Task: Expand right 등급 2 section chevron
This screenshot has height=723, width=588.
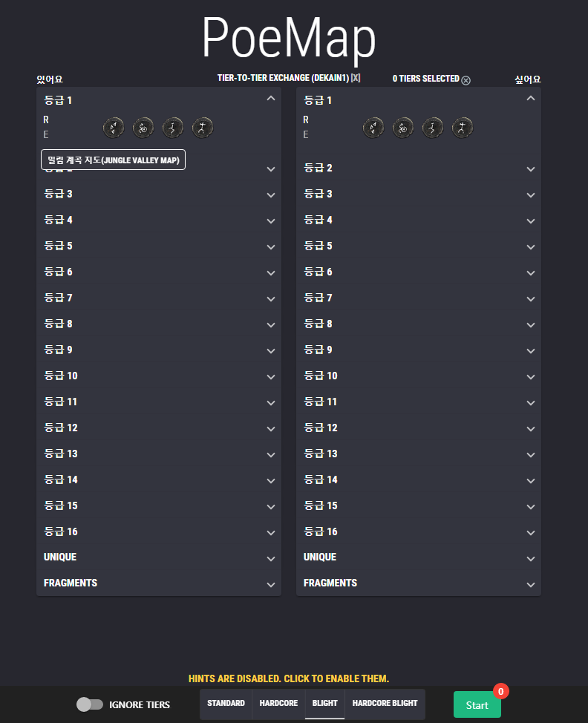Action: [x=531, y=169]
